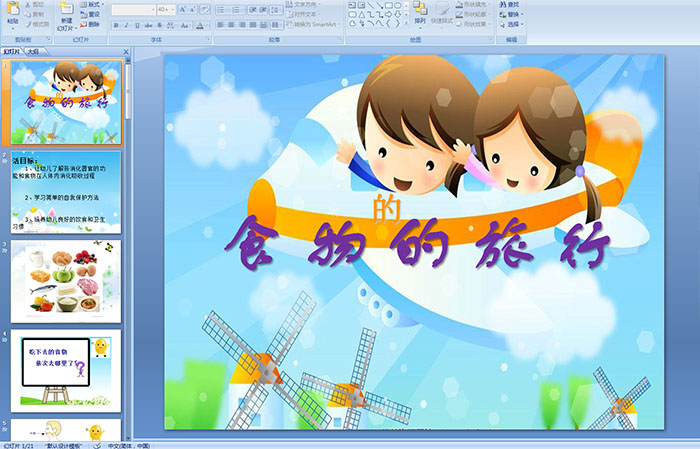Screen dimensions: 700x449
Task: Toggle Italic formatting
Action: click(127, 25)
